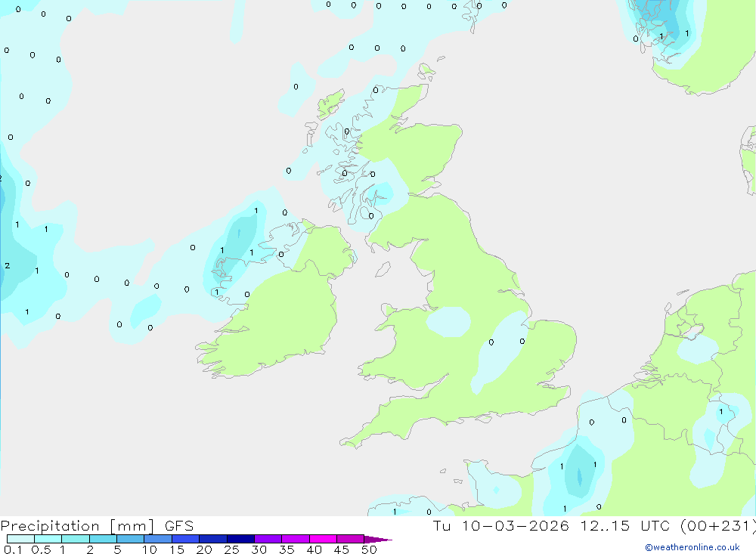Choose the 15–20 mm blue legend swatch

(x=186, y=539)
